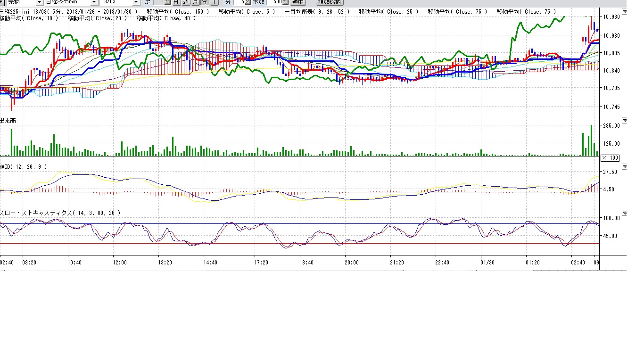Click the price chart panel menu arrow
Screen dimensions: 644x362
coord(625,13)
